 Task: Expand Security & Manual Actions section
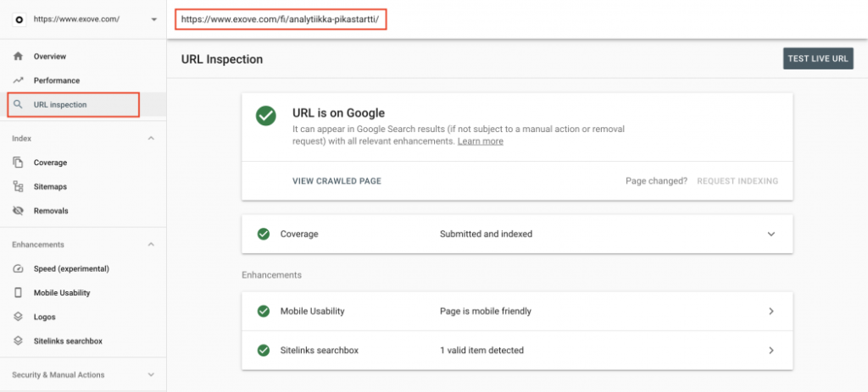pyautogui.click(x=151, y=375)
